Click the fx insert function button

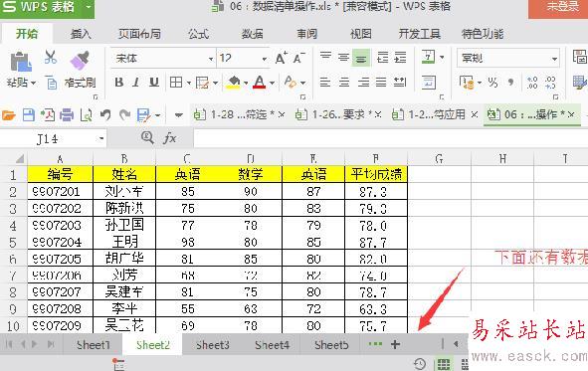(x=170, y=138)
